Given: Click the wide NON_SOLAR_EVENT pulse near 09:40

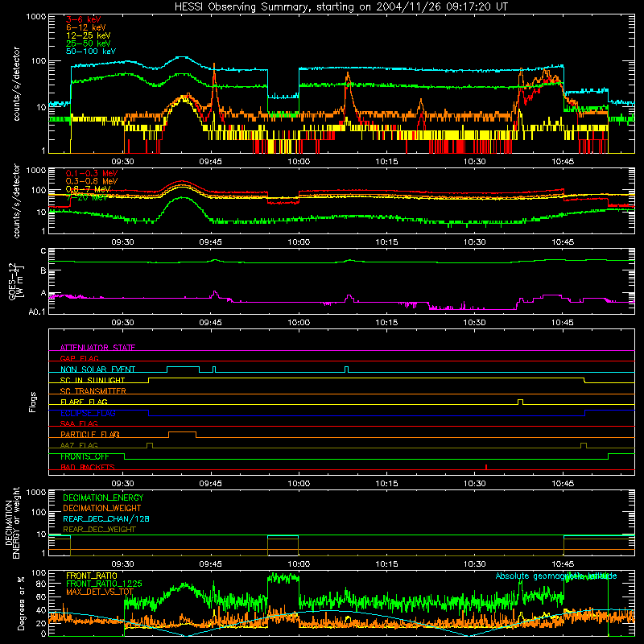Looking at the screenshot, I should click(x=184, y=369).
